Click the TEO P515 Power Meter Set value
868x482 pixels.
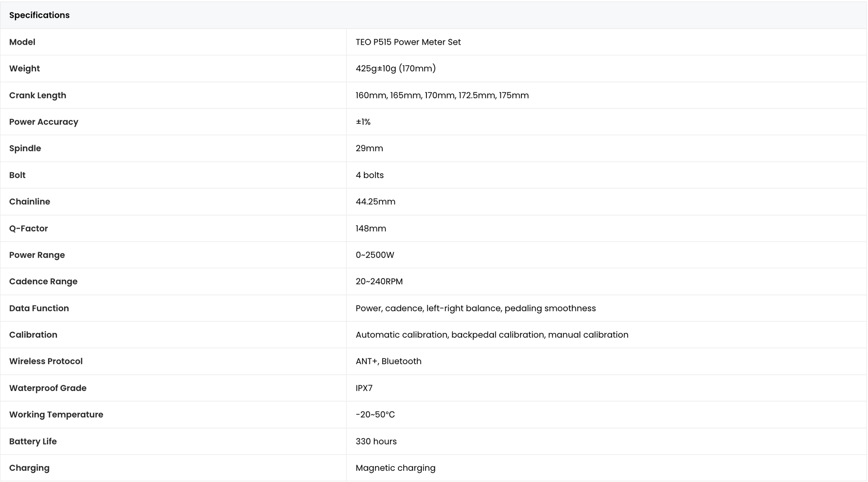coord(408,42)
